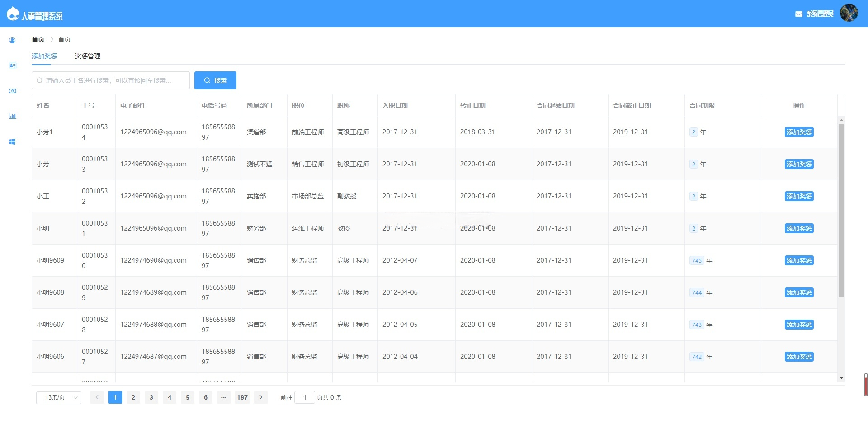The height and width of the screenshot is (438, 868).
Task: Click 添加奖惩 button in 小芳1's row
Action: click(799, 132)
